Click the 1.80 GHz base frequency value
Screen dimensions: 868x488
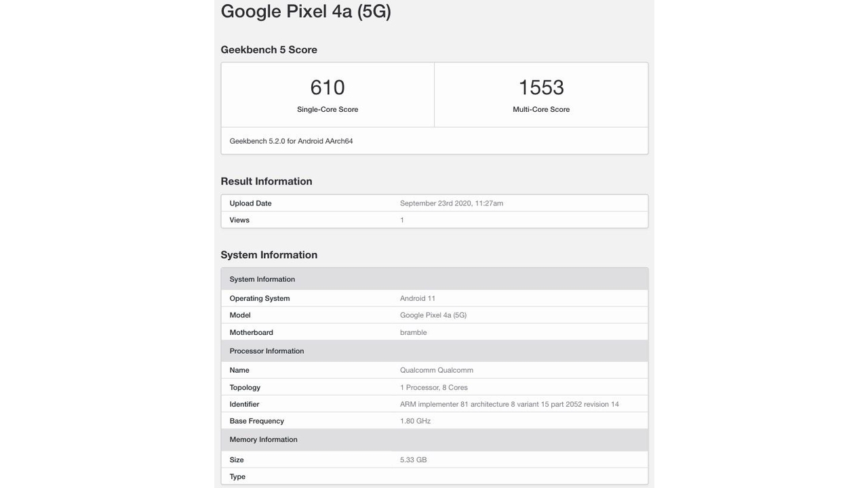[x=415, y=421]
